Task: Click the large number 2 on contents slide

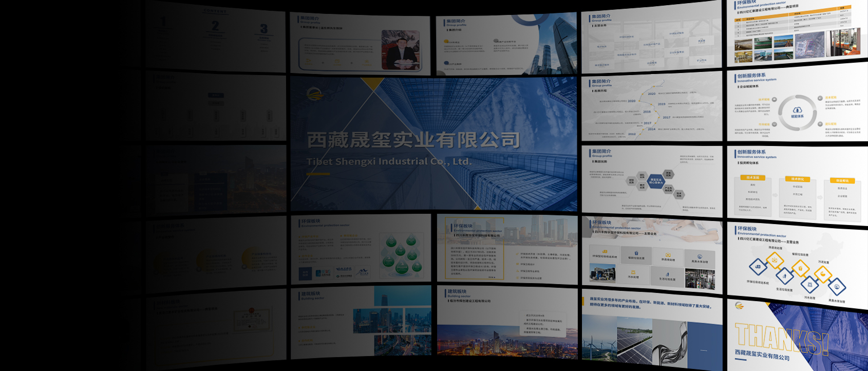Action: click(x=215, y=26)
